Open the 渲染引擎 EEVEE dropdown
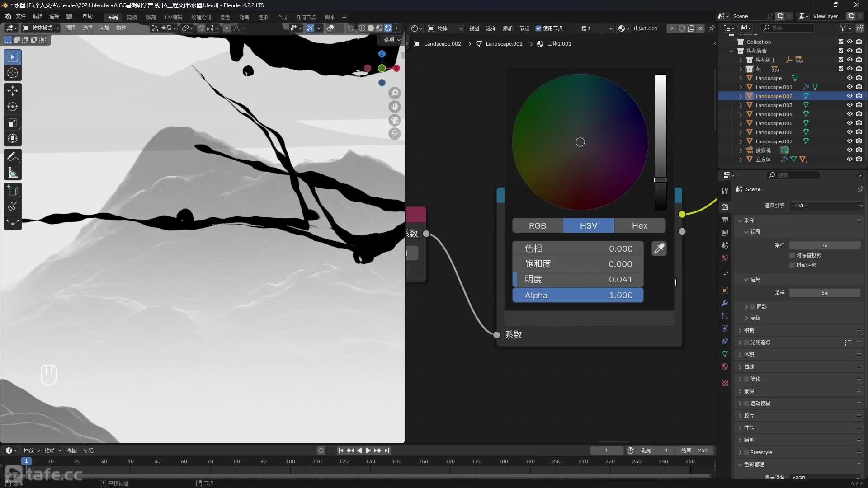Viewport: 868px width, 488px height. click(826, 206)
